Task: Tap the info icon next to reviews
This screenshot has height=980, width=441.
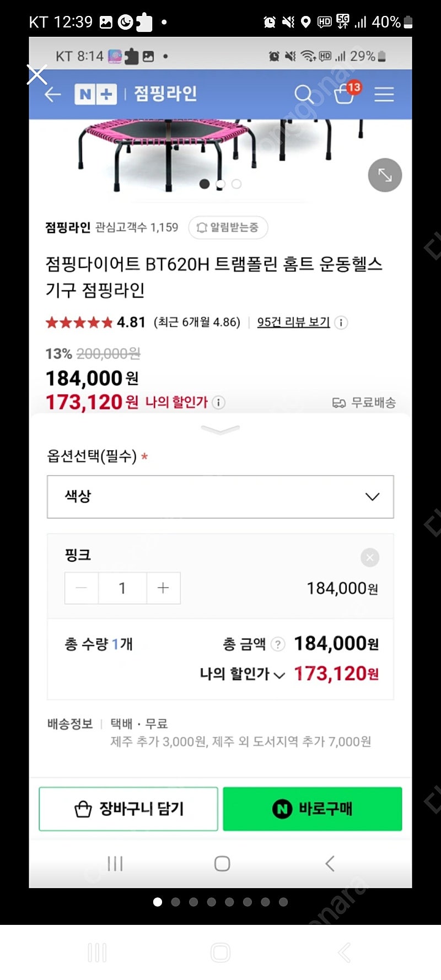Action: [341, 322]
